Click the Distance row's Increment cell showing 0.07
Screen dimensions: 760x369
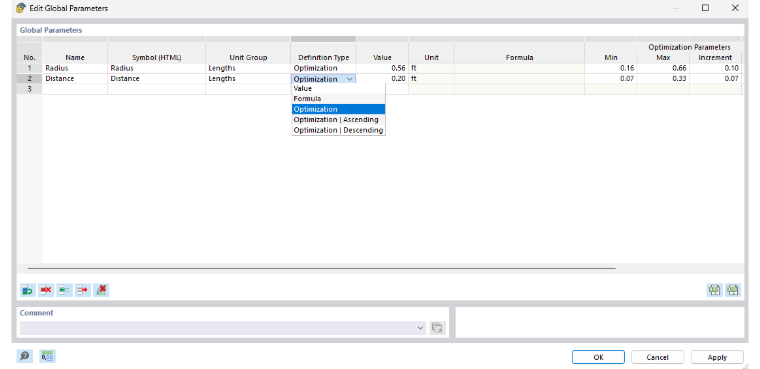point(715,78)
